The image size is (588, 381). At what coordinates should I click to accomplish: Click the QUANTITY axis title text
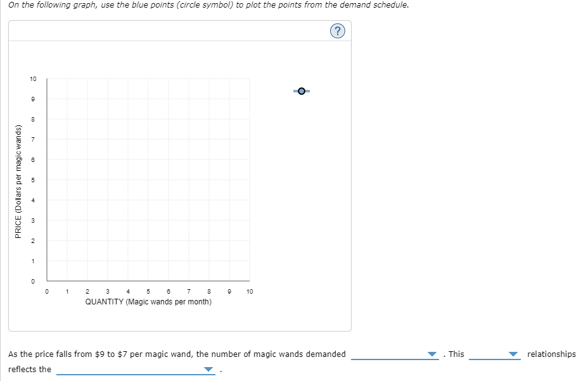(x=148, y=302)
